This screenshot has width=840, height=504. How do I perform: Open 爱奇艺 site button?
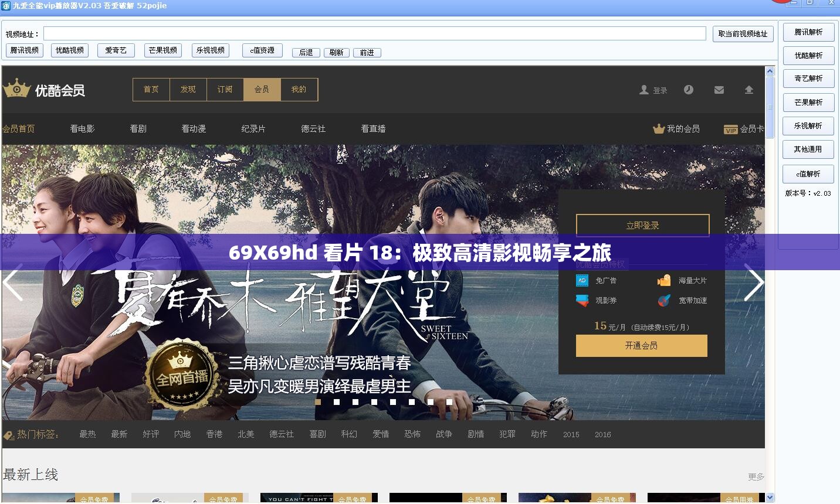[x=116, y=50]
